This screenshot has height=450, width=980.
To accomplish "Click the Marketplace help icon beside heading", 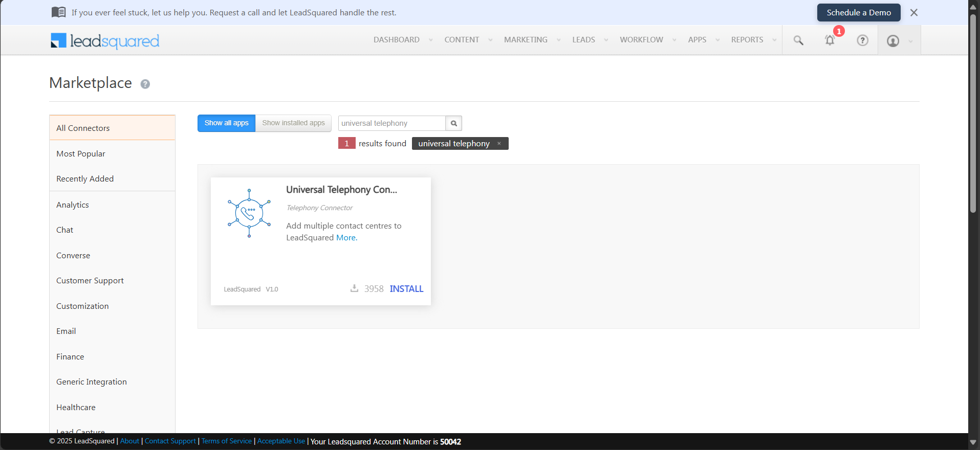I will pos(145,84).
